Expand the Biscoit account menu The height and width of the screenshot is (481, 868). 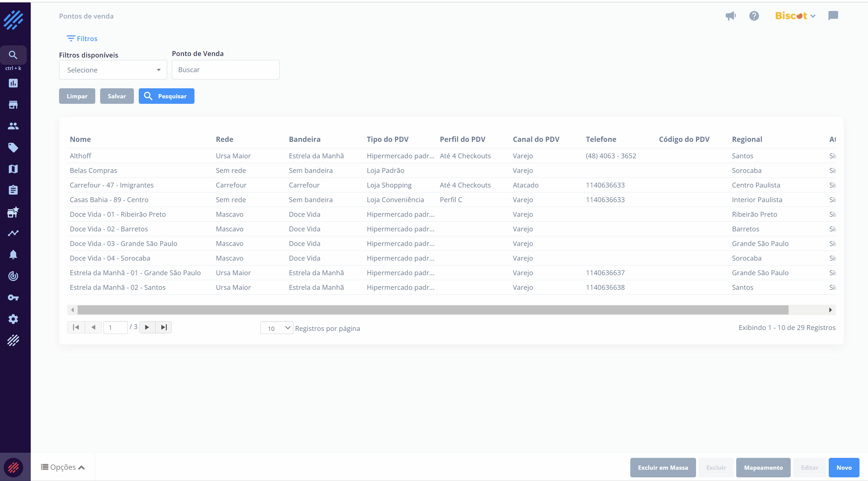pyautogui.click(x=795, y=16)
